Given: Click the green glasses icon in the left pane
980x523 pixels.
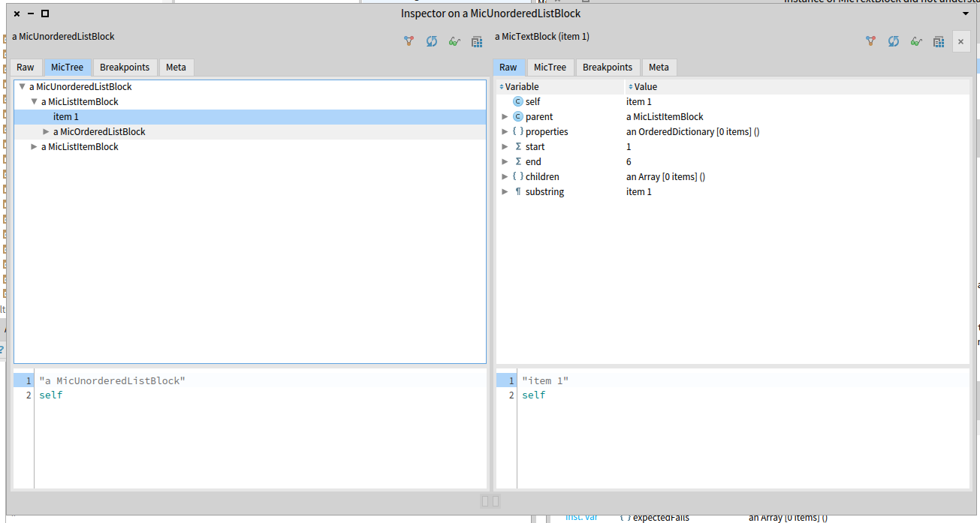Looking at the screenshot, I should [454, 41].
